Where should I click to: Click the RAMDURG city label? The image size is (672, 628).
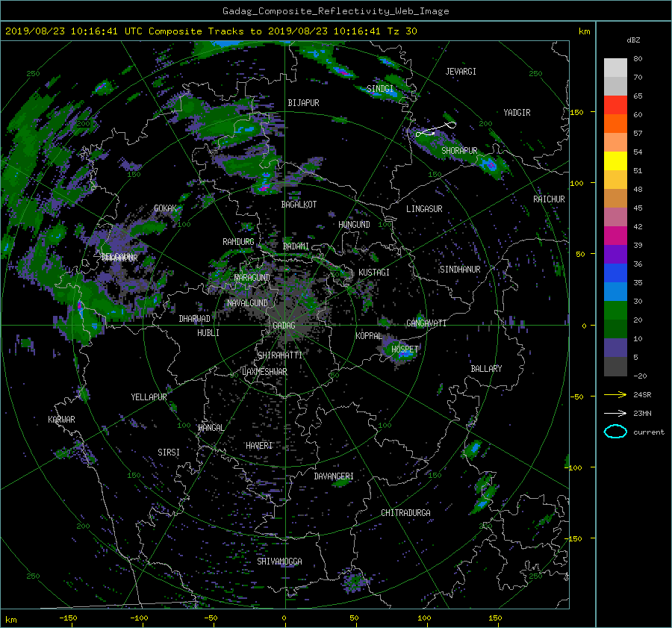[238, 242]
